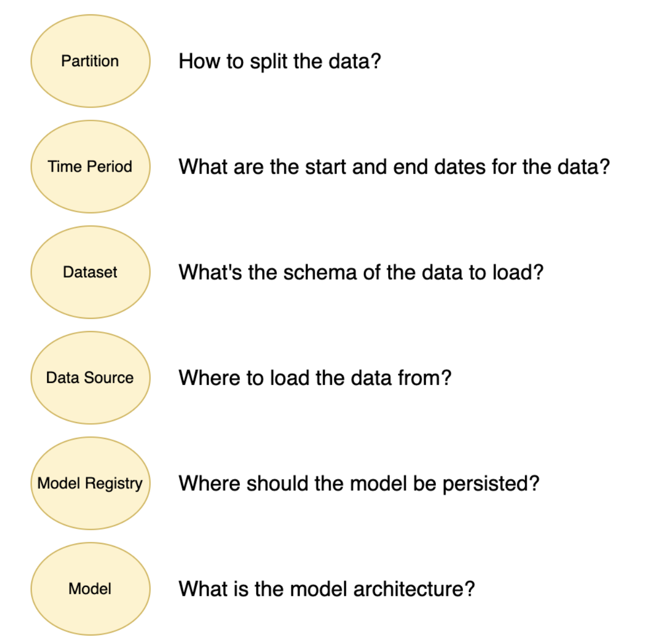Click the Partition ellipse node
The width and height of the screenshot is (661, 644).
pyautogui.click(x=90, y=61)
